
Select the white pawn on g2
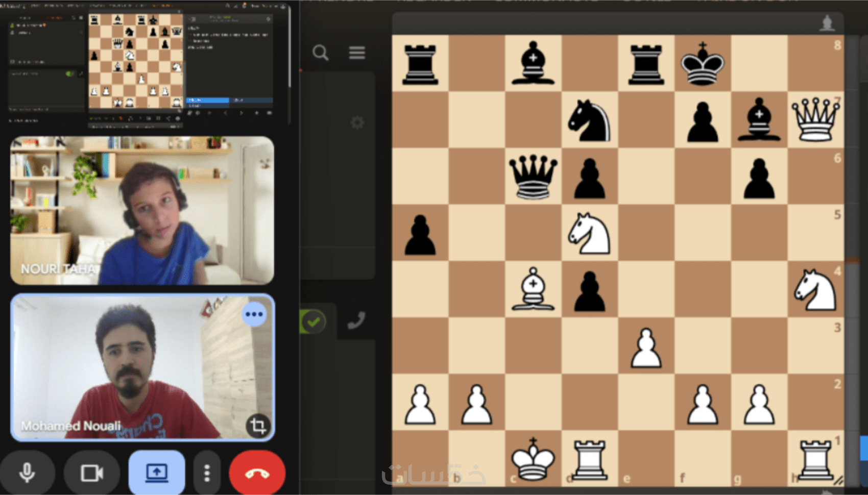[x=759, y=405]
